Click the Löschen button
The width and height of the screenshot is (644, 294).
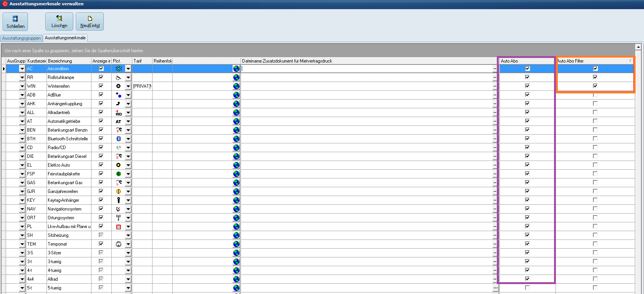click(x=59, y=22)
